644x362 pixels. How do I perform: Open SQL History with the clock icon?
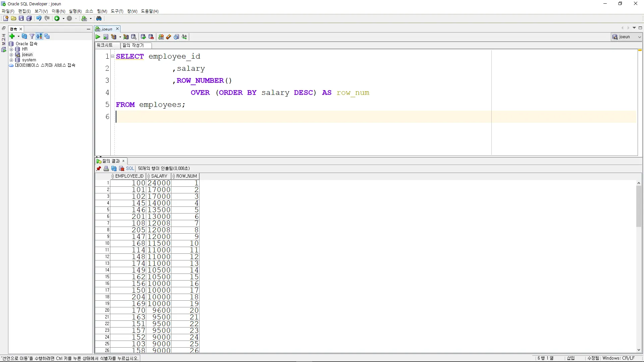[x=176, y=37]
